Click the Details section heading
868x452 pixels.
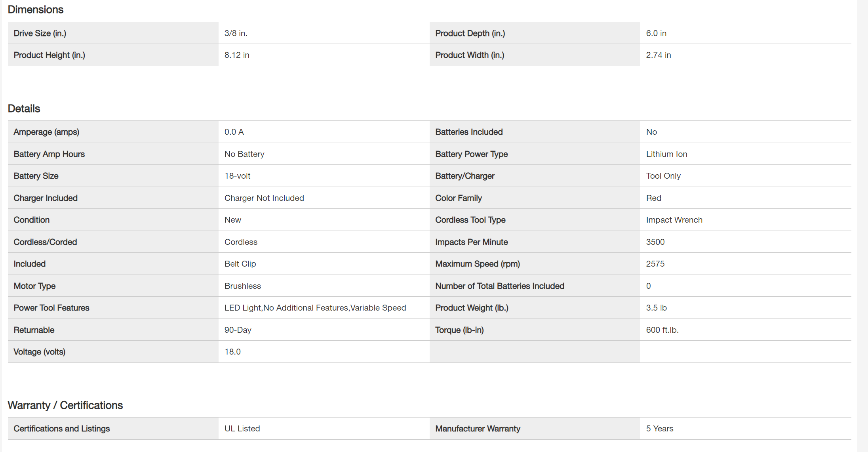click(24, 109)
